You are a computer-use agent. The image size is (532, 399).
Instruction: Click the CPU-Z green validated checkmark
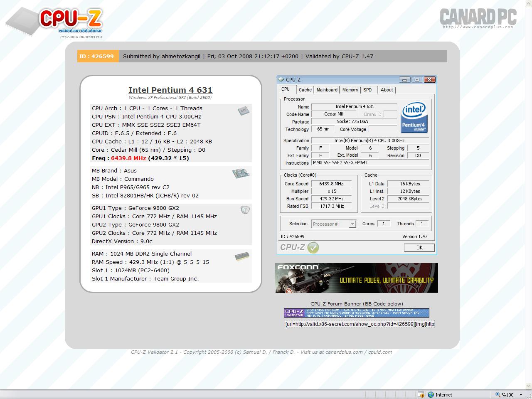(313, 247)
